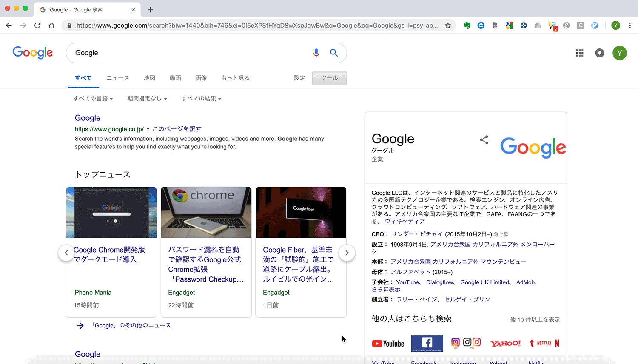Open the Password Checkup news card image
This screenshot has height=364, width=638.
206,213
